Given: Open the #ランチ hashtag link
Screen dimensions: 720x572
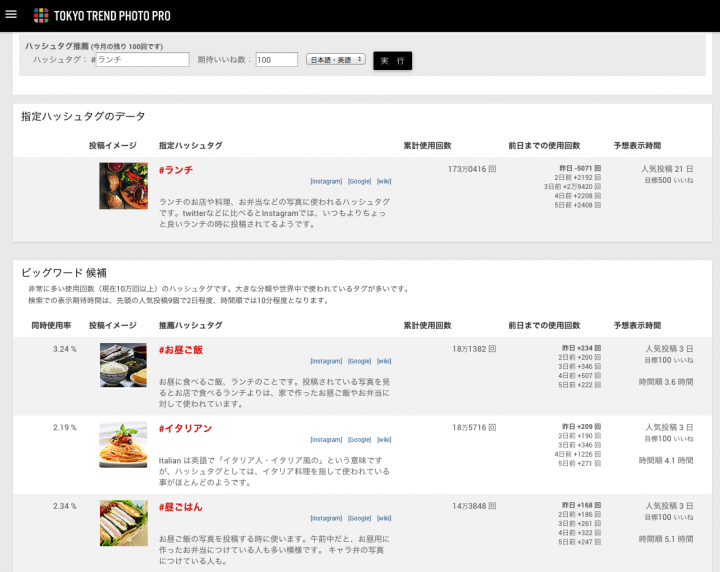Looking at the screenshot, I should pos(176,170).
